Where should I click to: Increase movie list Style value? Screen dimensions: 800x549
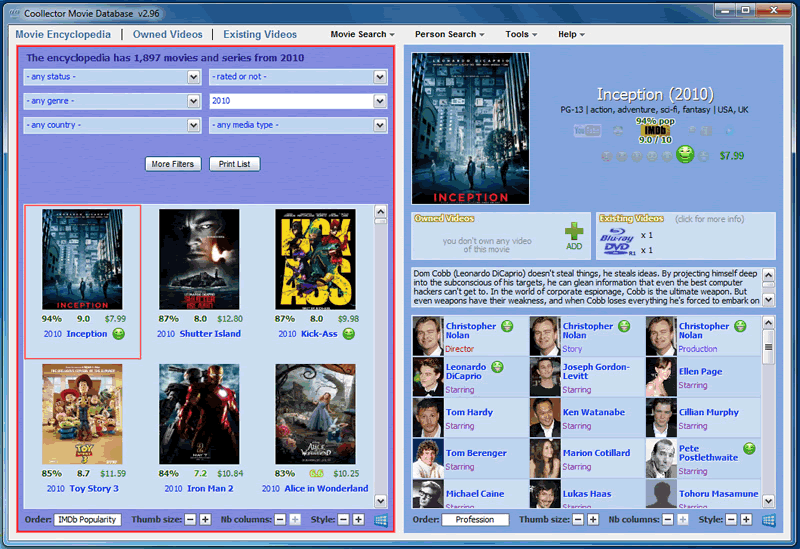click(359, 519)
